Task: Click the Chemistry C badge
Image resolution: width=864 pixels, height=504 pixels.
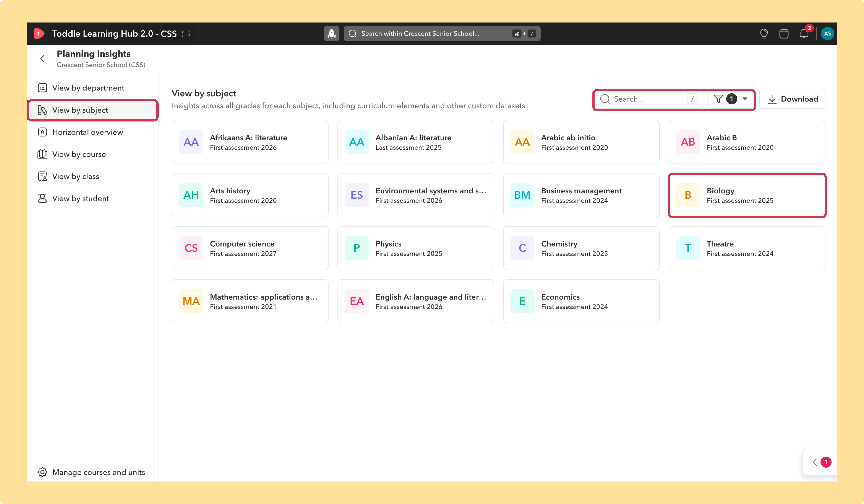Action: pos(522,248)
